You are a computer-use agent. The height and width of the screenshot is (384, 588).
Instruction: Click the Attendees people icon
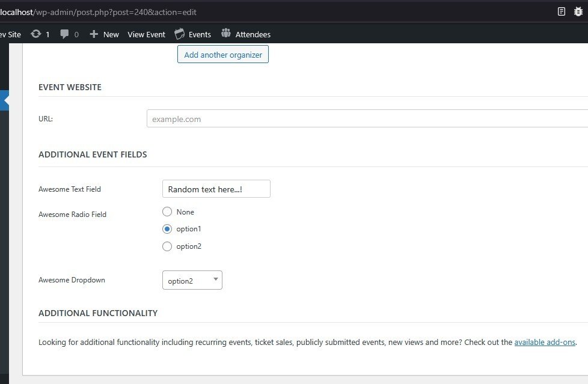point(226,34)
